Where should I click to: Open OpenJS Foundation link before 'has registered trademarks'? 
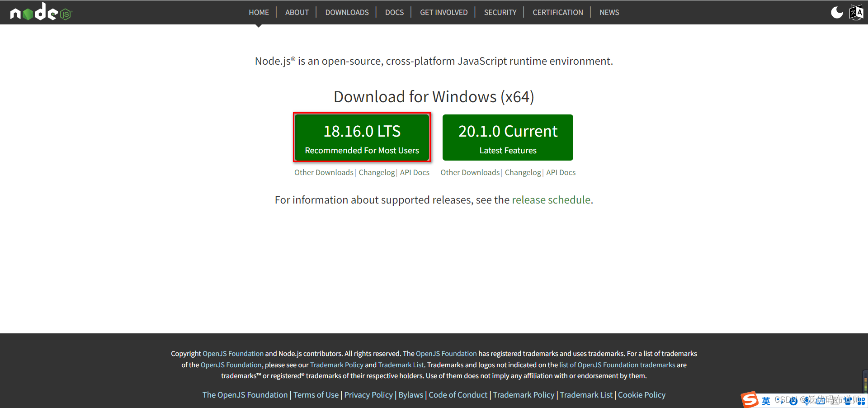click(446, 354)
